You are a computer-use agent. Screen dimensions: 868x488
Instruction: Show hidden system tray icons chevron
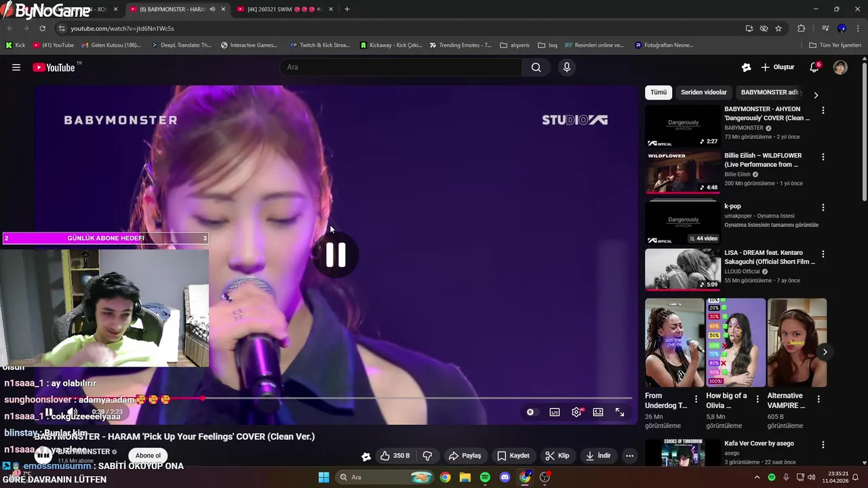(757, 477)
